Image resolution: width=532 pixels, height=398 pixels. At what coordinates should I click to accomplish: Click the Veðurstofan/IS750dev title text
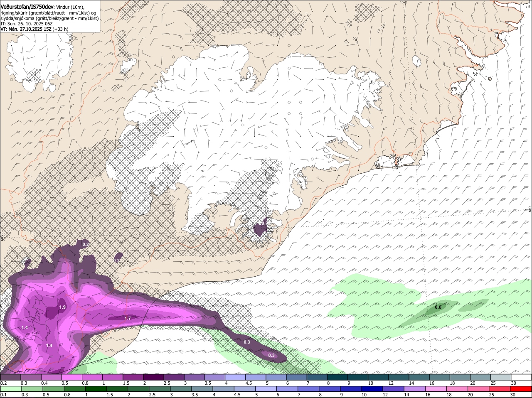pos(27,7)
